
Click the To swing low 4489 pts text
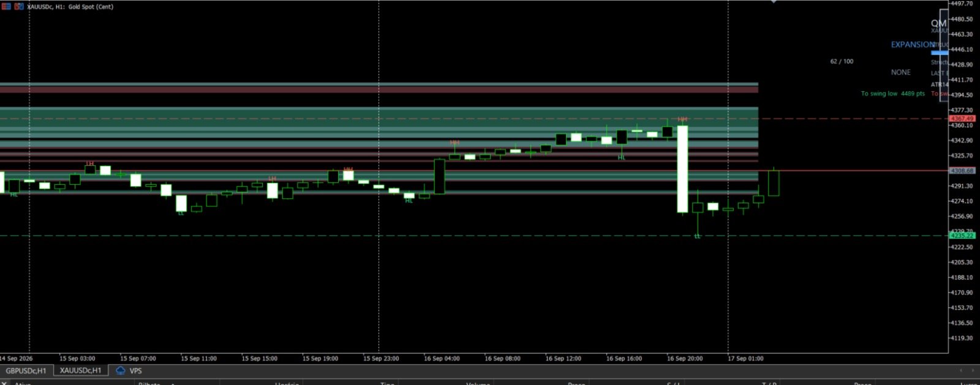point(892,94)
